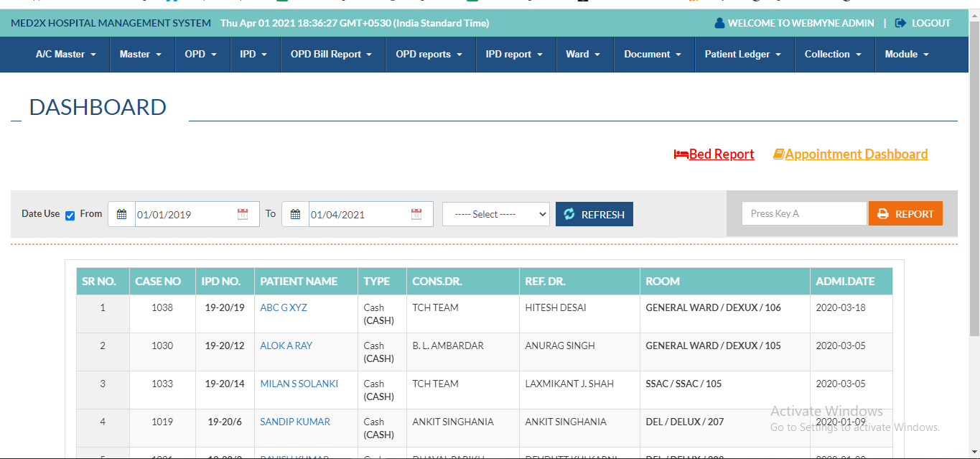Expand the OPD menu
Image resolution: width=980 pixels, height=459 pixels.
click(201, 54)
